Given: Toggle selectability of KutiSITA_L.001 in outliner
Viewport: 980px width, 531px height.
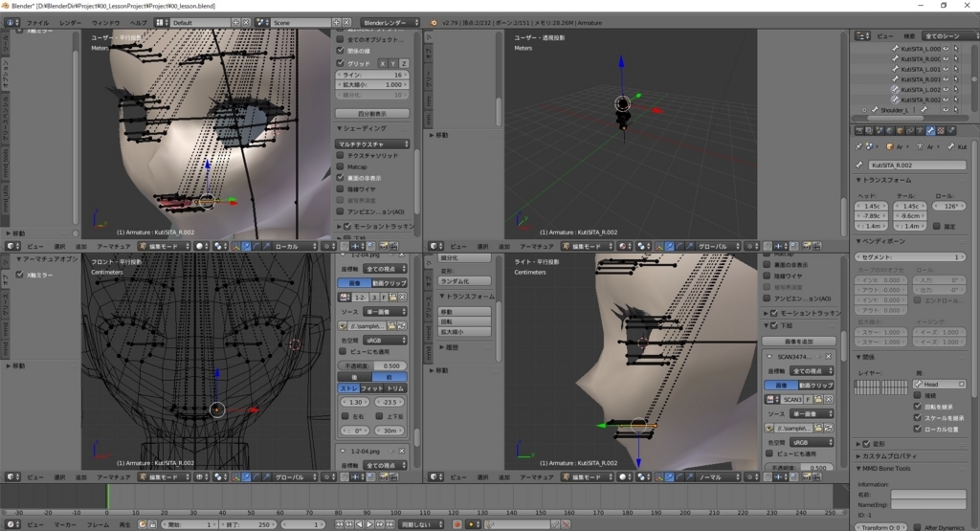Looking at the screenshot, I should click(956, 69).
